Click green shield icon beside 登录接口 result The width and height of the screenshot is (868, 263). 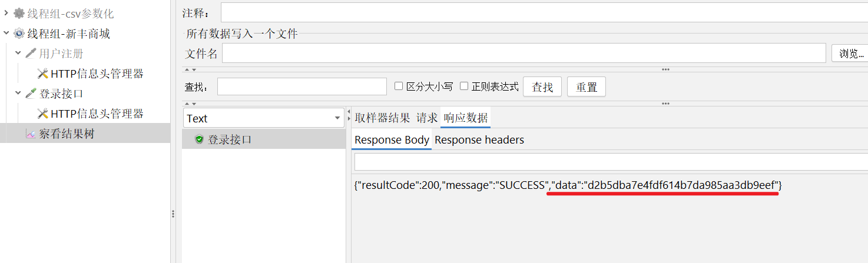(x=199, y=139)
